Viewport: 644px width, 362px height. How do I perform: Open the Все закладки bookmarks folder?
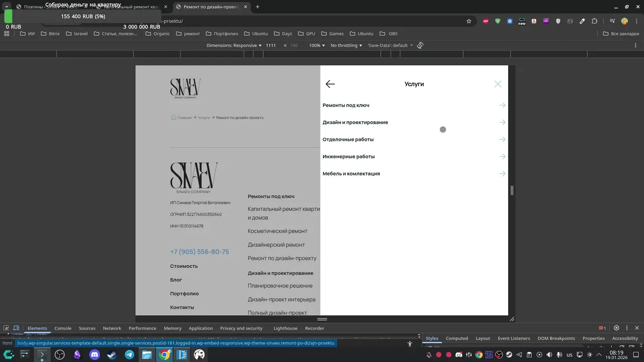point(621,34)
